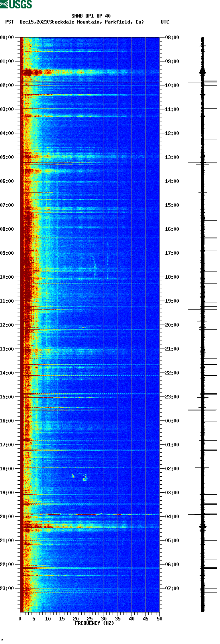Screen dimensions: 220x644
Task: Click the '00:00' UTC time label
Action: (x=172, y=421)
